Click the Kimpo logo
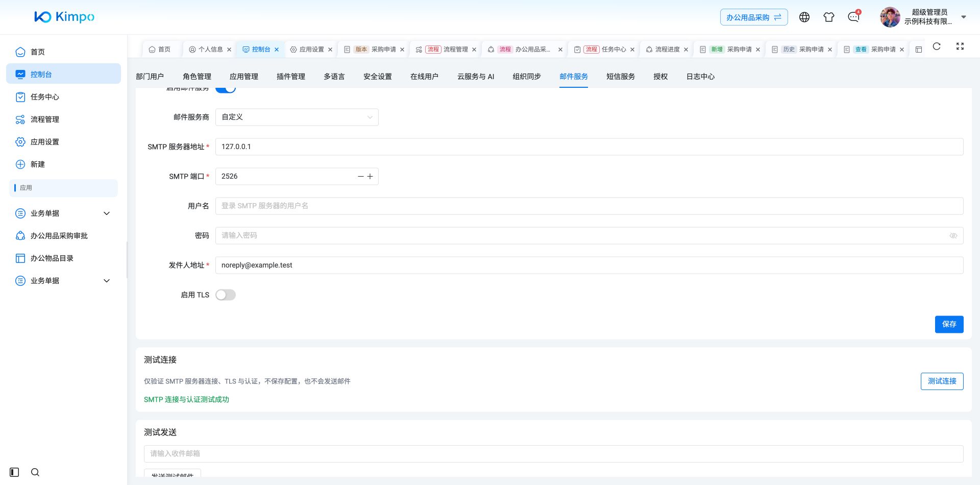This screenshot has width=980, height=485. (64, 17)
